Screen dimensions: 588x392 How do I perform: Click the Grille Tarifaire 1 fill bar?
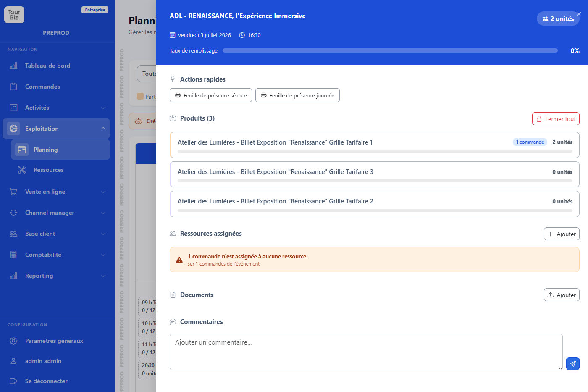(375, 151)
